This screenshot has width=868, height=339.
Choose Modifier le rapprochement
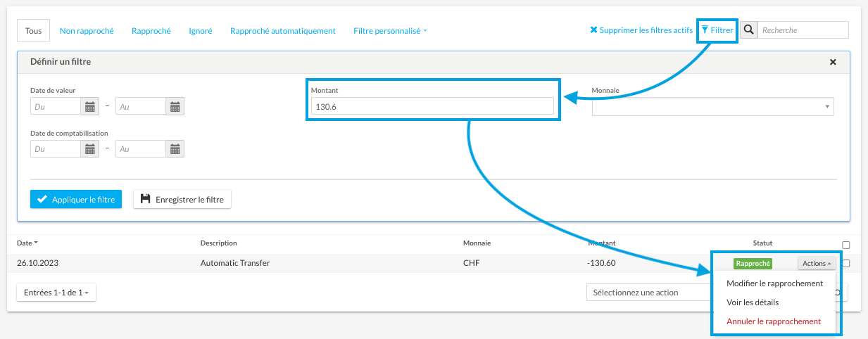[774, 283]
